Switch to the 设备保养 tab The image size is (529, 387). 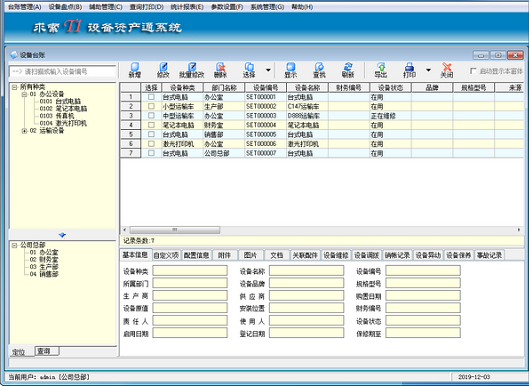coord(458,255)
